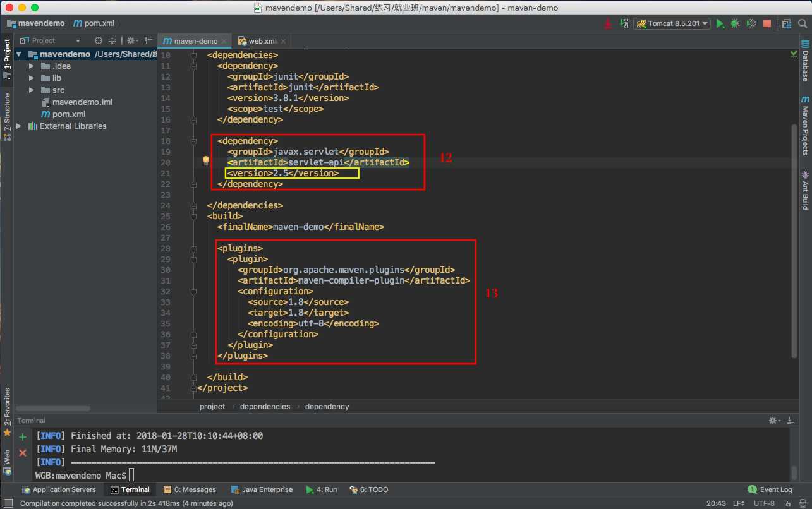
Task: Open the 6: TODO tool window
Action: pos(368,489)
